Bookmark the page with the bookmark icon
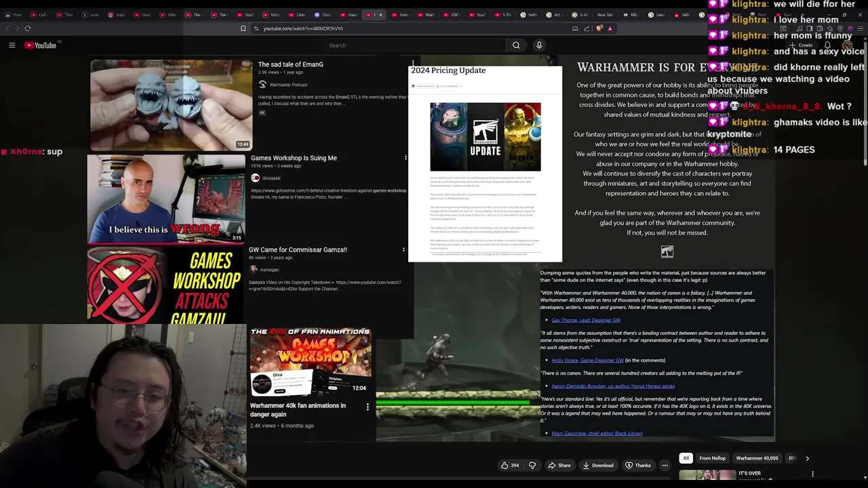The height and width of the screenshot is (488, 868). (243, 28)
